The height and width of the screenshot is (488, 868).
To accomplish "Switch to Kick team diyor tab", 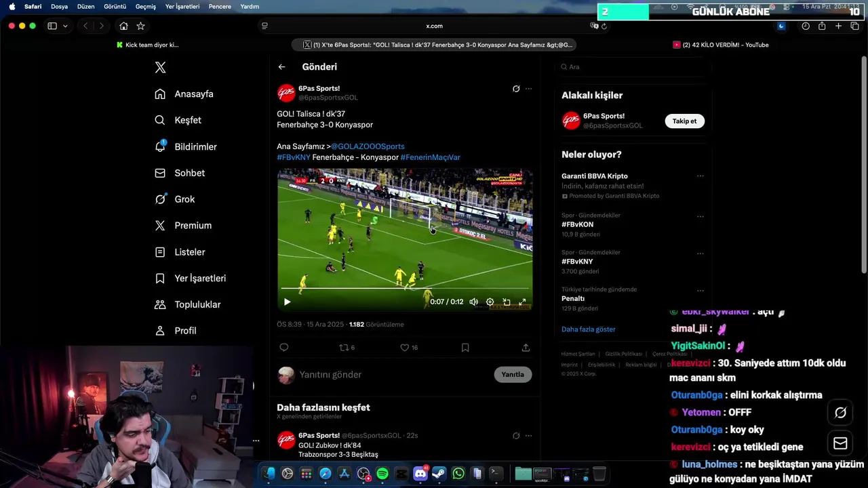I will [147, 45].
